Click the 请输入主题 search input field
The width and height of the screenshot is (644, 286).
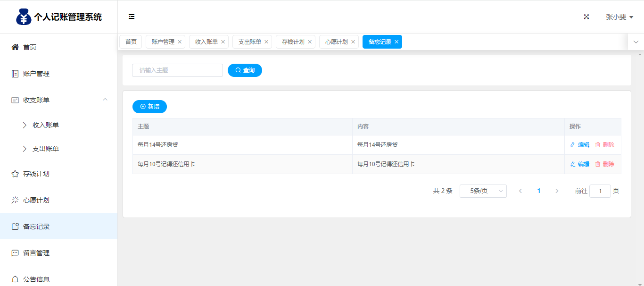(177, 70)
